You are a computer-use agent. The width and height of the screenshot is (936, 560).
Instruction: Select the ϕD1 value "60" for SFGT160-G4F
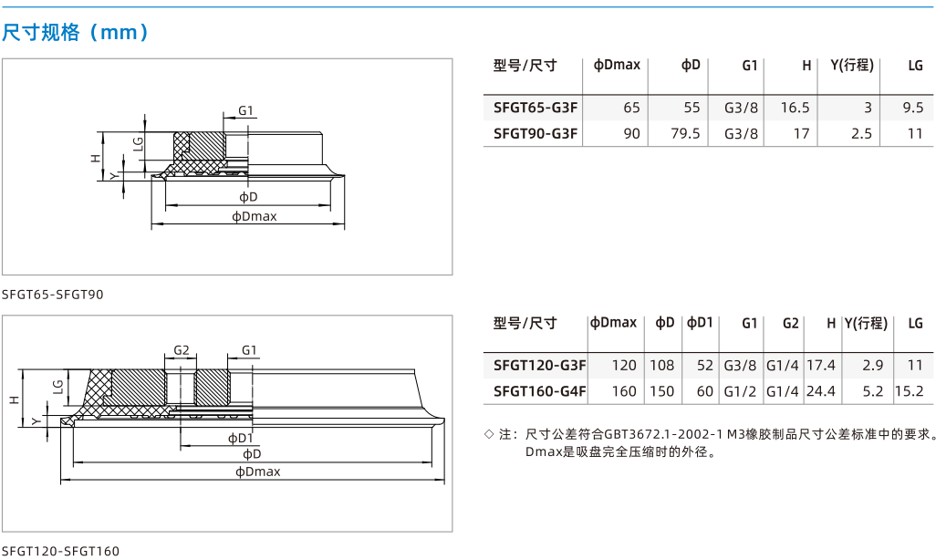(x=705, y=391)
